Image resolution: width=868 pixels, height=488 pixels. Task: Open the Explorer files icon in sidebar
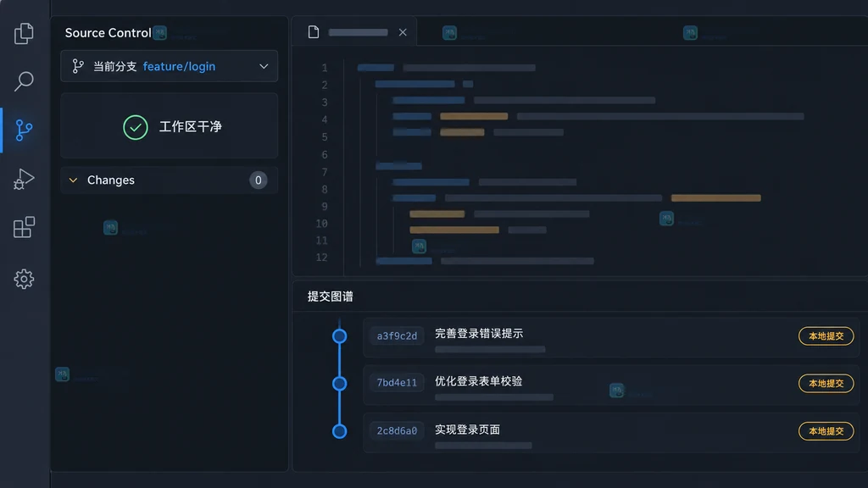coord(24,34)
